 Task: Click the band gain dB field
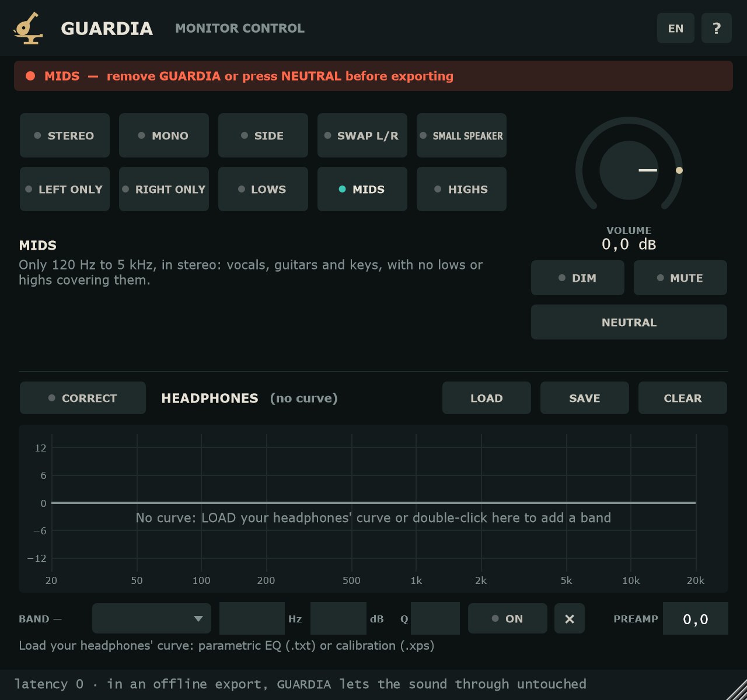tap(338, 618)
